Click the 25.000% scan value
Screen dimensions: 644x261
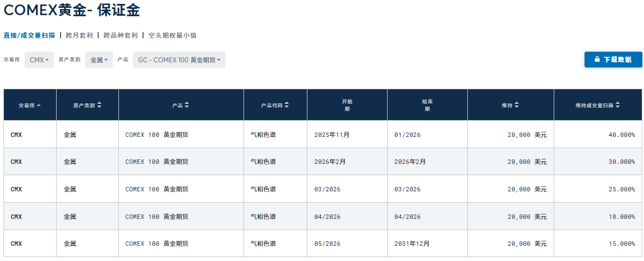tap(622, 189)
